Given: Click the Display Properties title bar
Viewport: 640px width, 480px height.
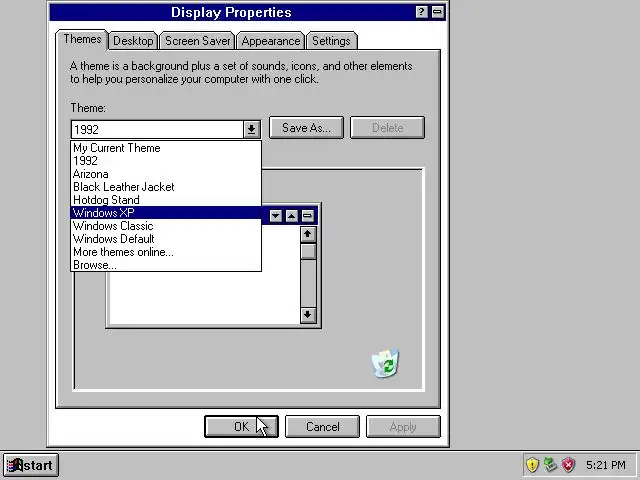Looking at the screenshot, I should click(231, 12).
